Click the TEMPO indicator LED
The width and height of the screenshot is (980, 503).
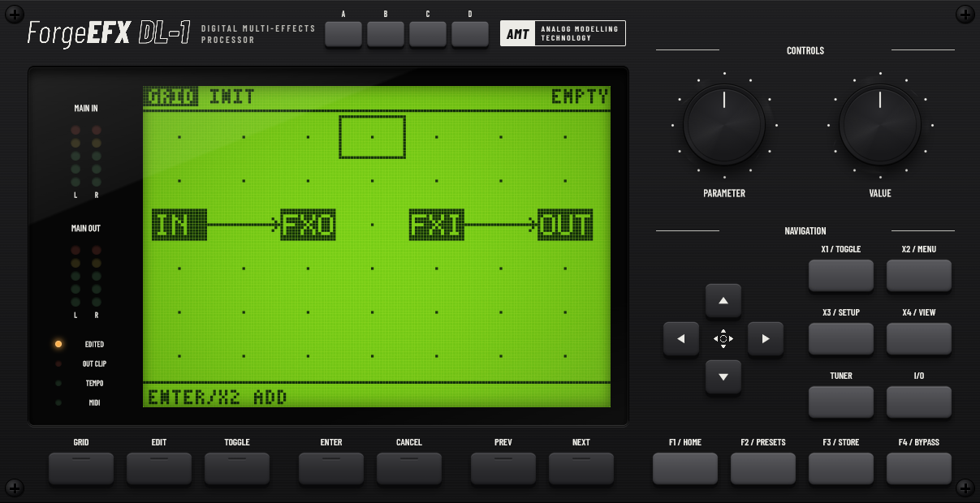(x=58, y=383)
